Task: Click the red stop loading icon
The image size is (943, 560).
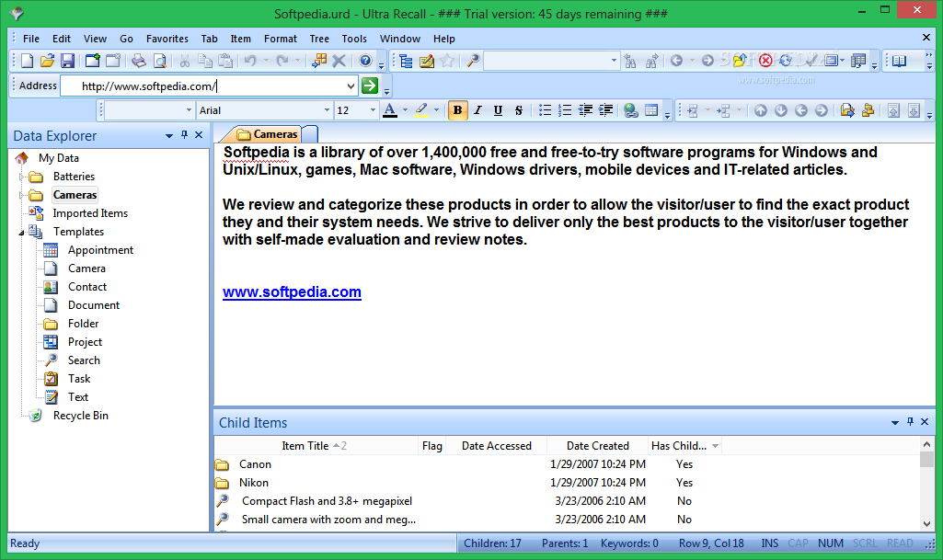Action: (x=765, y=61)
